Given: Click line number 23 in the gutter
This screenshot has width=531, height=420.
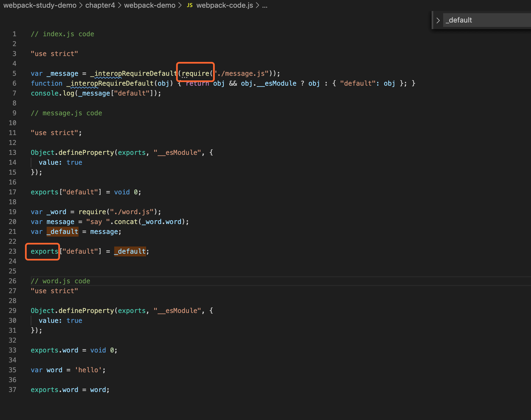Looking at the screenshot, I should [x=13, y=251].
